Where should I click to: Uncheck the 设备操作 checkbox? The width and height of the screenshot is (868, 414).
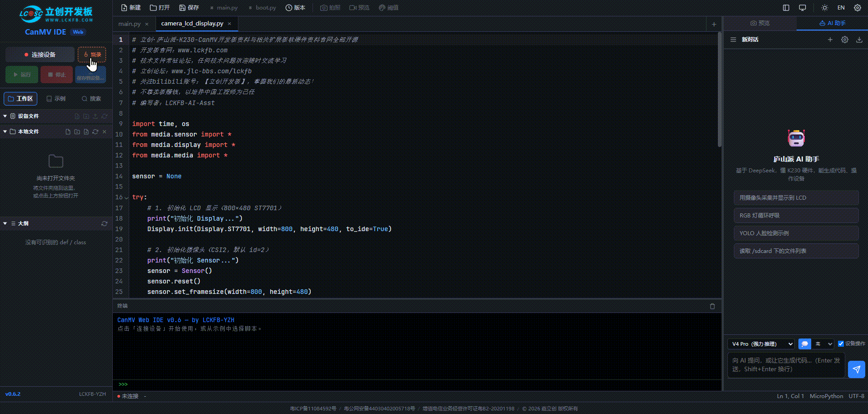[x=841, y=343]
